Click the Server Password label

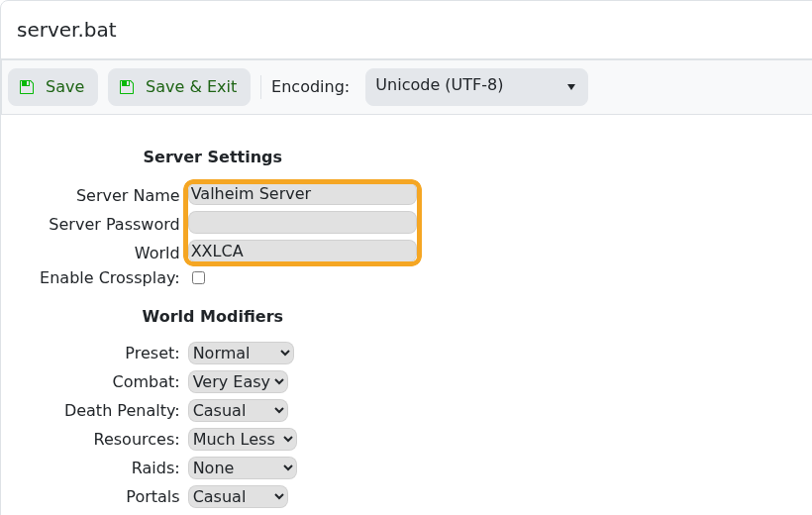pyautogui.click(x=114, y=225)
